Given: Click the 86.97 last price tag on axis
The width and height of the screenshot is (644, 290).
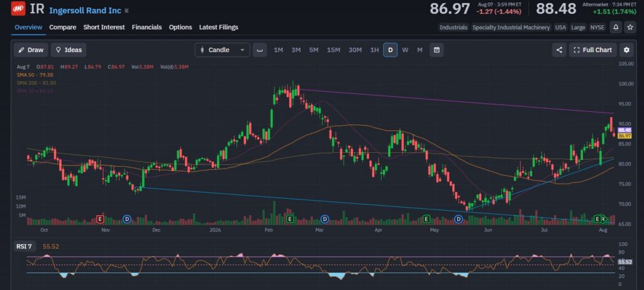Looking at the screenshot, I should click(x=625, y=136).
